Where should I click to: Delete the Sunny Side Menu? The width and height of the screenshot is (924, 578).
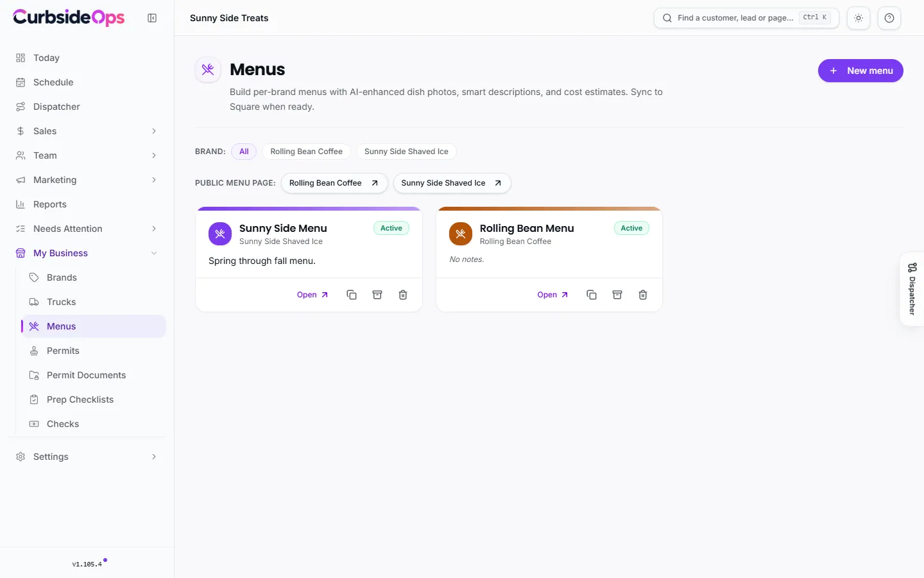403,295
